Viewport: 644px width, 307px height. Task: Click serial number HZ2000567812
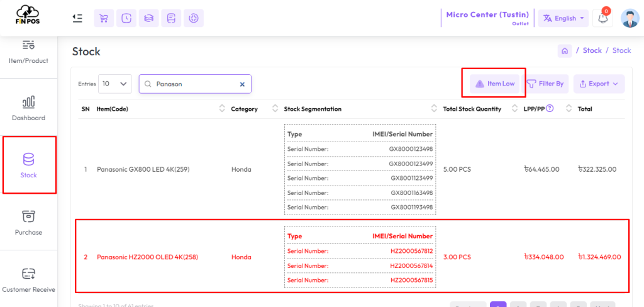tap(411, 251)
